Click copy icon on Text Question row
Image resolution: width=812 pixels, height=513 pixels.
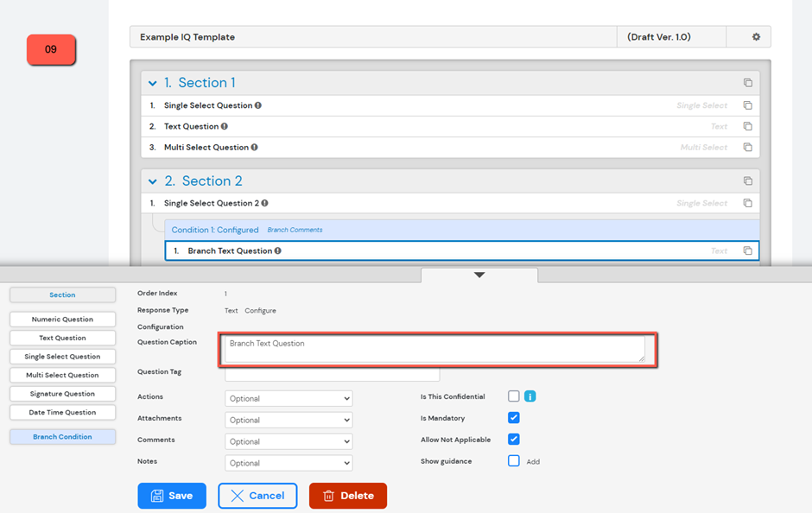[747, 126]
